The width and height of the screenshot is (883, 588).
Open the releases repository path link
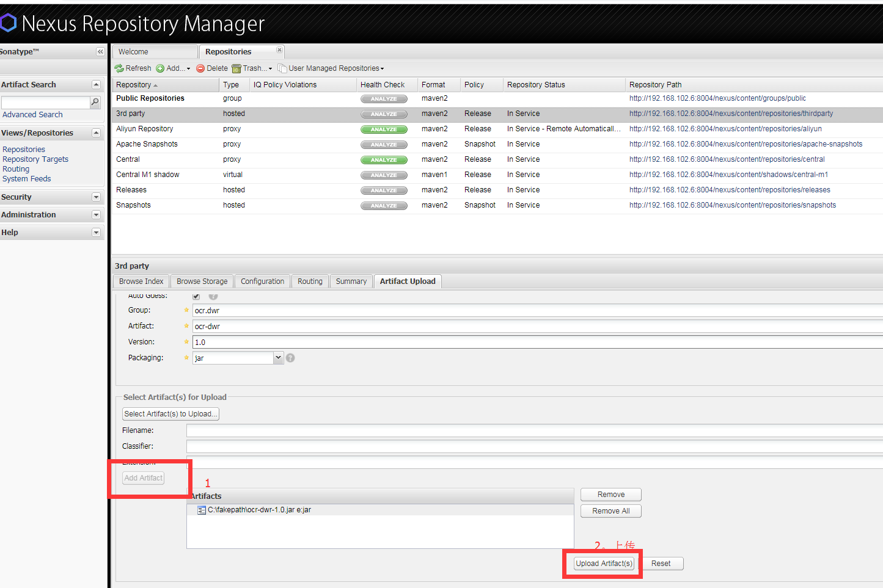[730, 190]
